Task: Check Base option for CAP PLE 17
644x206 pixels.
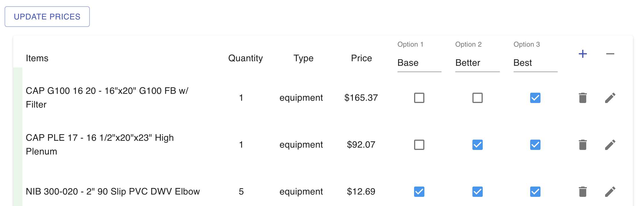Action: [419, 145]
